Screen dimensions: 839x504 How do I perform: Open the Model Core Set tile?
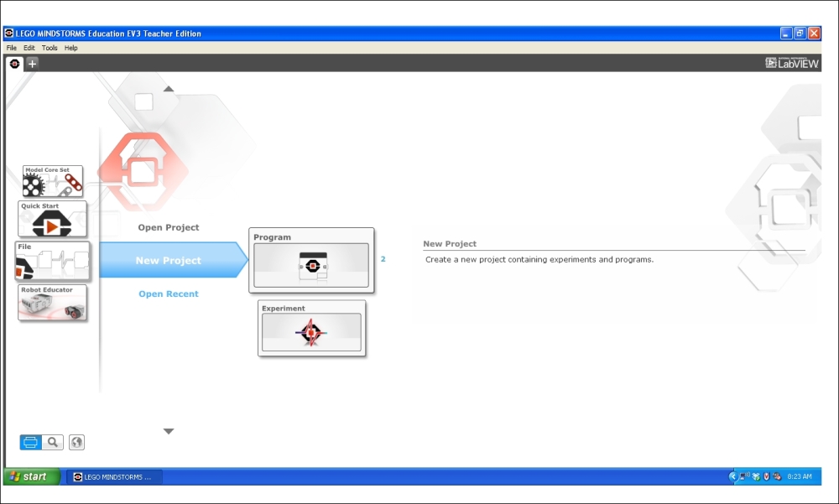coord(52,181)
